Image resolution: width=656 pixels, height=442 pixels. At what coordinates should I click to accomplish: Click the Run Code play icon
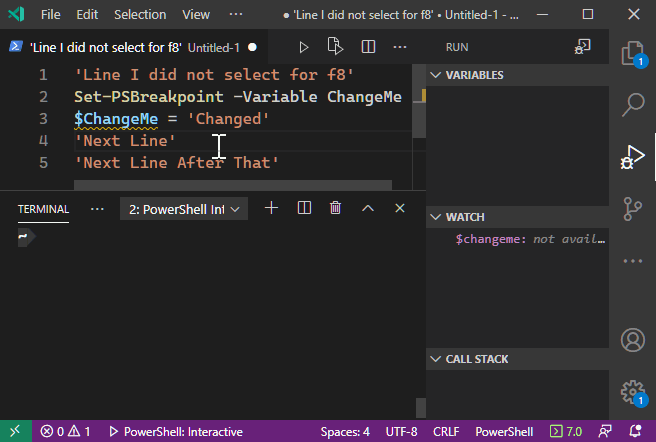point(304,47)
